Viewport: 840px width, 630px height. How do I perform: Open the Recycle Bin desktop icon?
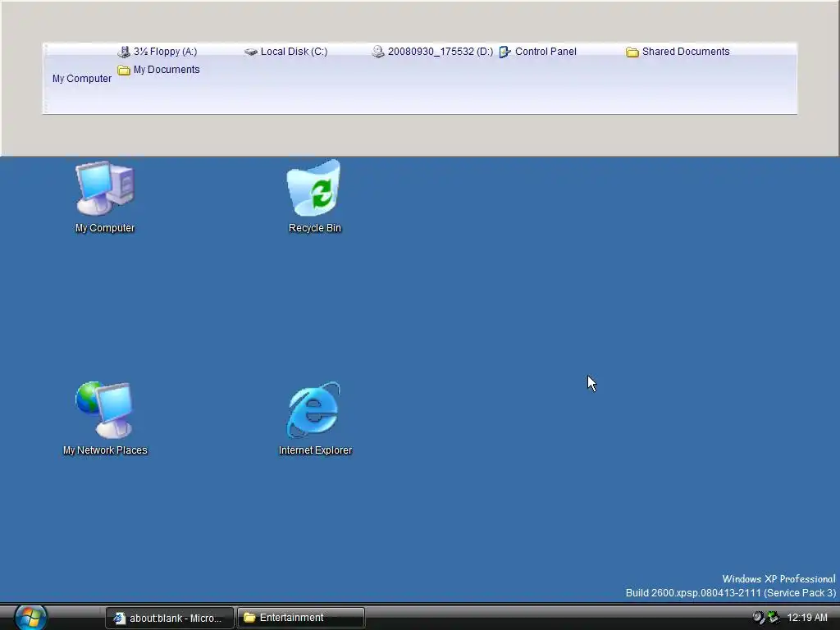[x=314, y=197]
